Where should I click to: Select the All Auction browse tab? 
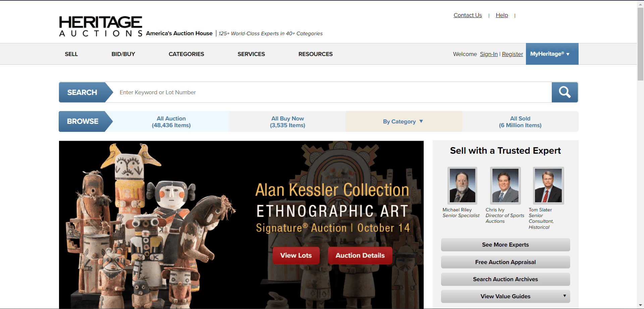[171, 121]
